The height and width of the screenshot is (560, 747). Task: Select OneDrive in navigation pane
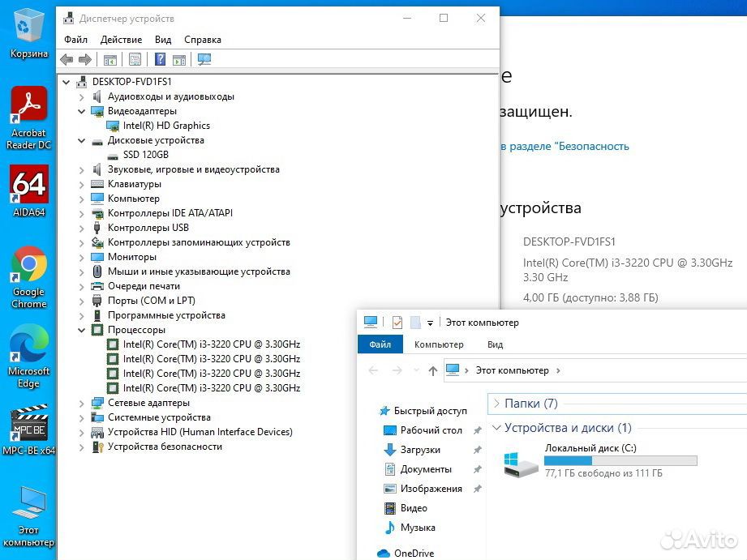(414, 554)
